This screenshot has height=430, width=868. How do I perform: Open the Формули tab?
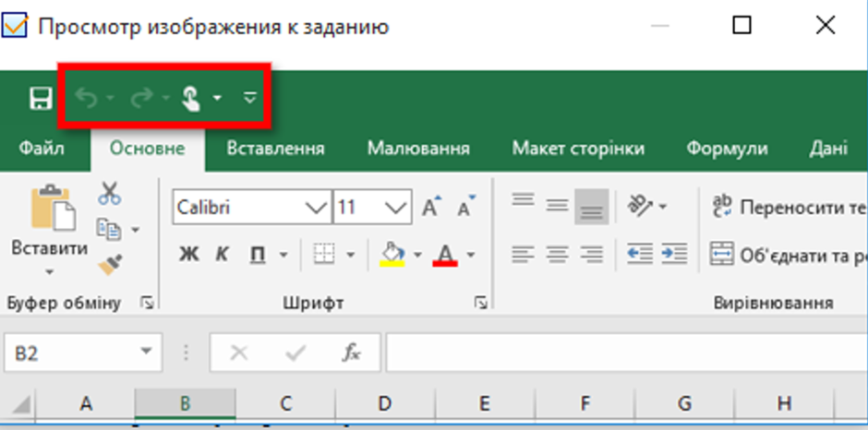click(x=727, y=149)
